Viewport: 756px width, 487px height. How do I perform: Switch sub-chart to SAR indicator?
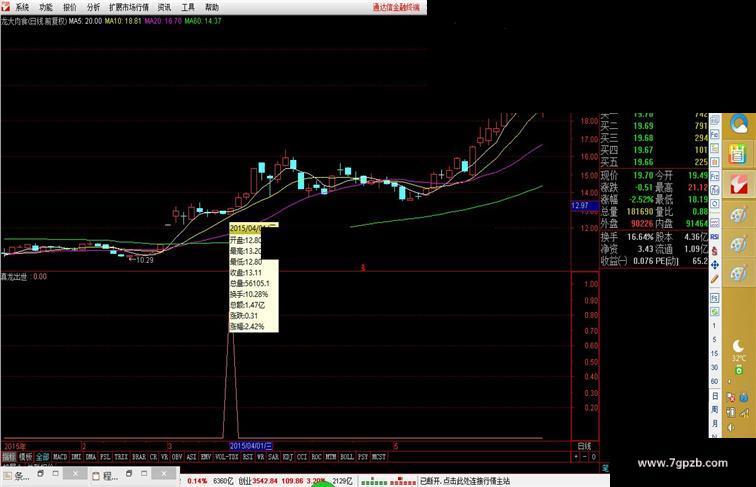273,457
